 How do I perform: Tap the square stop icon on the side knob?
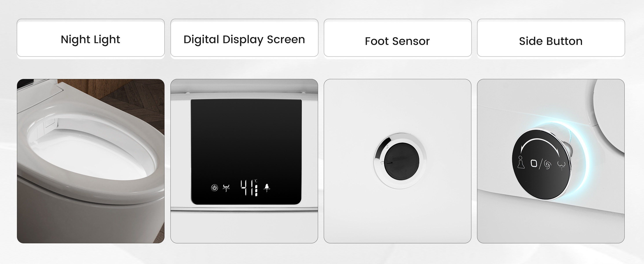534,163
